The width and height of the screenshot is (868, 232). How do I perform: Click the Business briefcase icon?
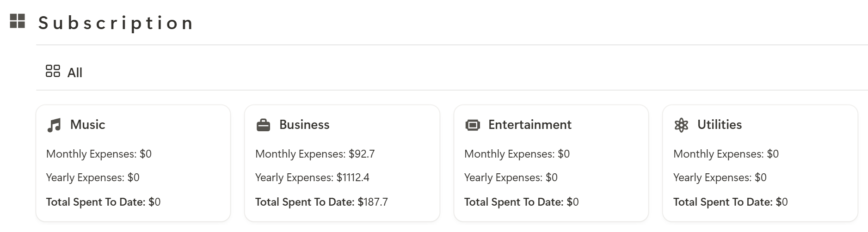263,125
